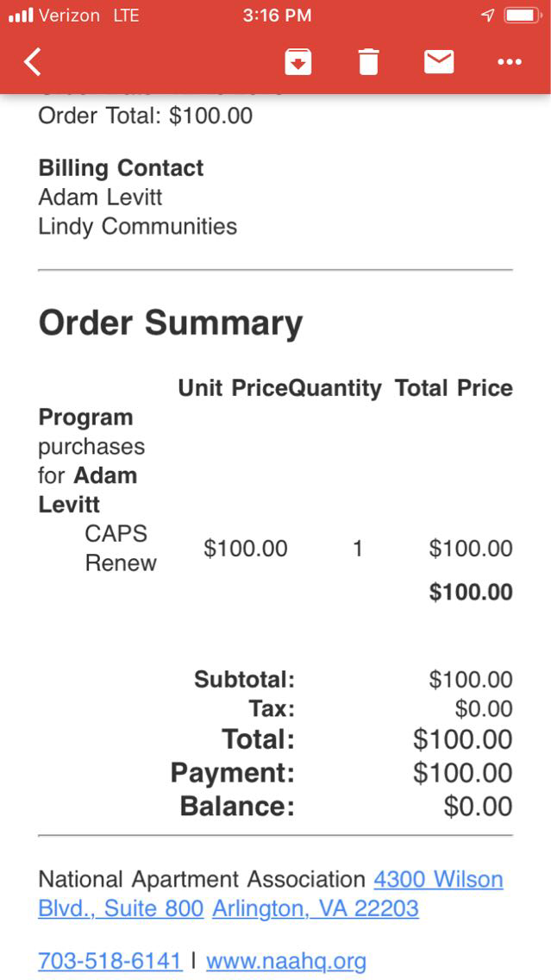Tap the Billing Contact heading
Screen dimensions: 551x980
tap(121, 167)
